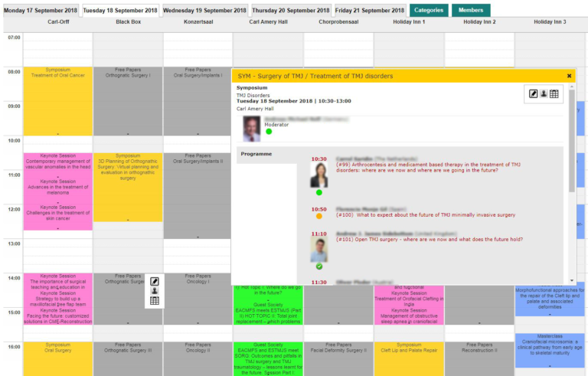Open Guest Society EACMFS and ESTMJS meet SORG session
Image resolution: width=588 pixels, height=376 pixels.
click(x=268, y=358)
